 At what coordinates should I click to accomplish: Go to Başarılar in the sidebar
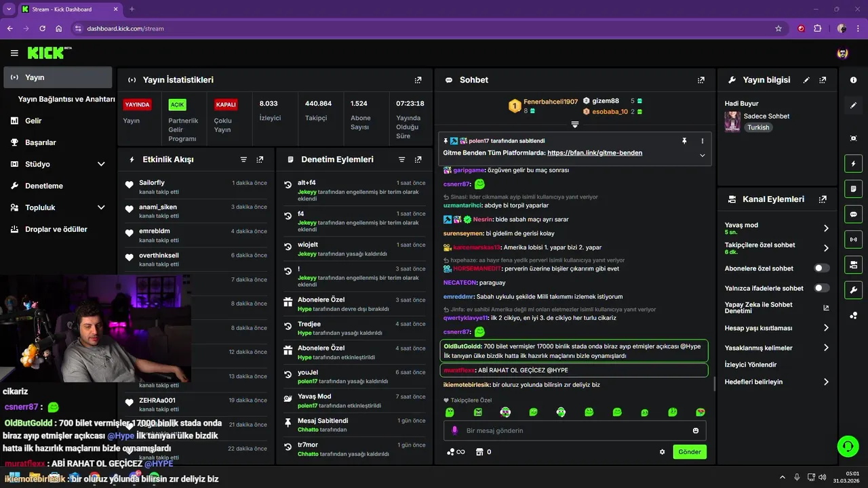(x=56, y=142)
